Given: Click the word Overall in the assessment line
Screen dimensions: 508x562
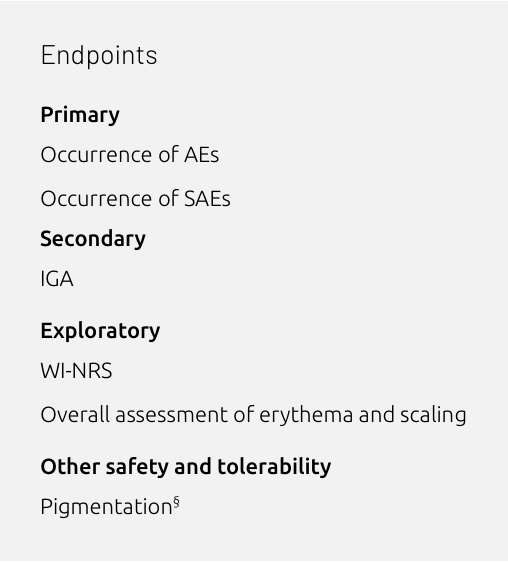Looking at the screenshot, I should 75,415.
